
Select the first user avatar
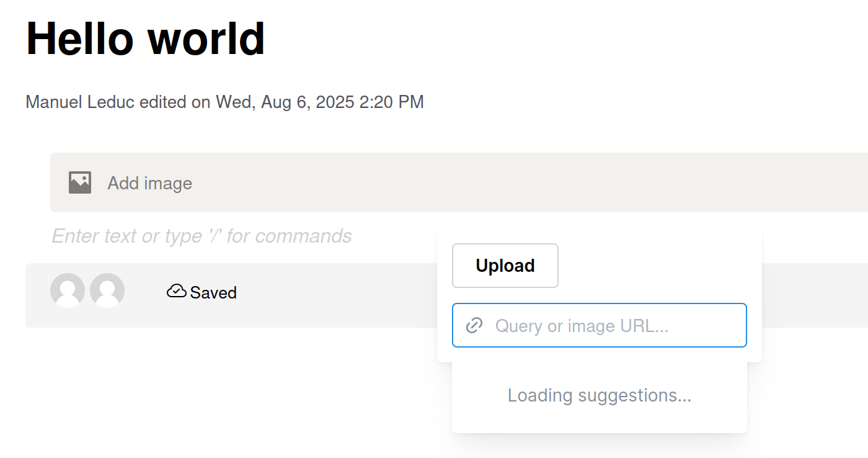coord(68,290)
